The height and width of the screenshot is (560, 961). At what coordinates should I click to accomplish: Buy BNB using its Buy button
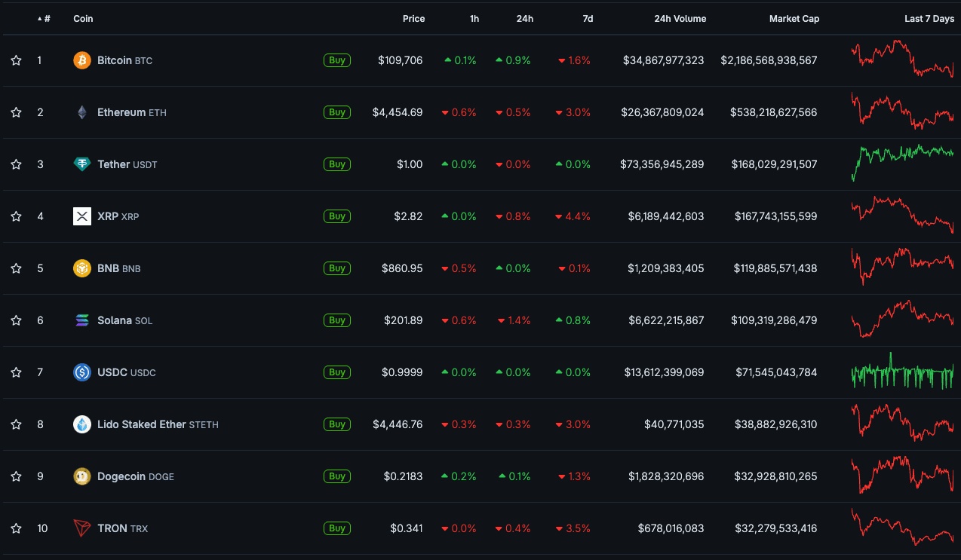click(337, 268)
